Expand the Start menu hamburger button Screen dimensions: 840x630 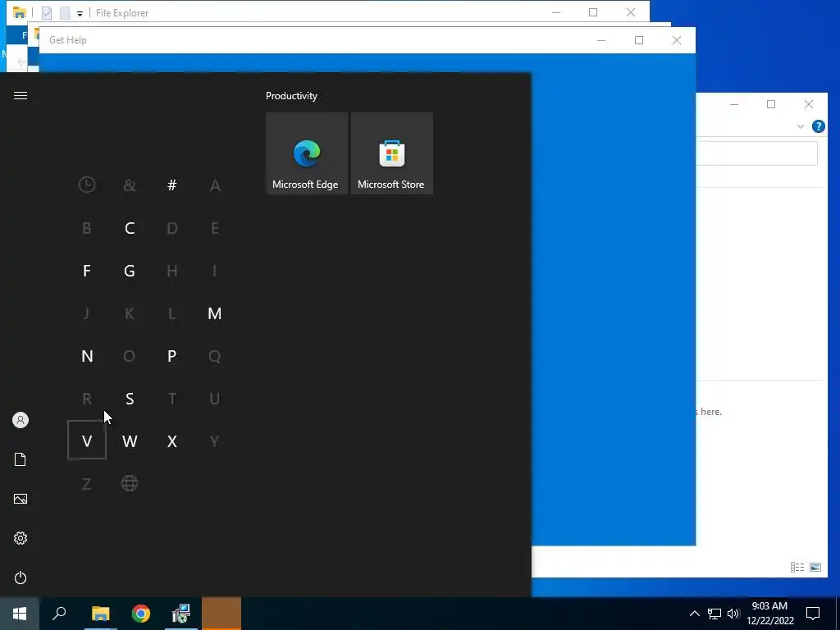pyautogui.click(x=21, y=95)
